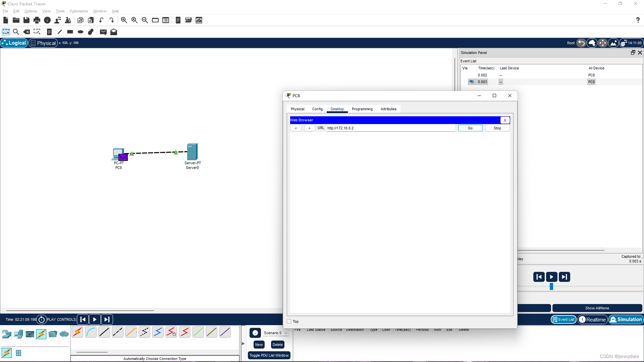Switch to the Programming tab in PC8

(x=362, y=109)
